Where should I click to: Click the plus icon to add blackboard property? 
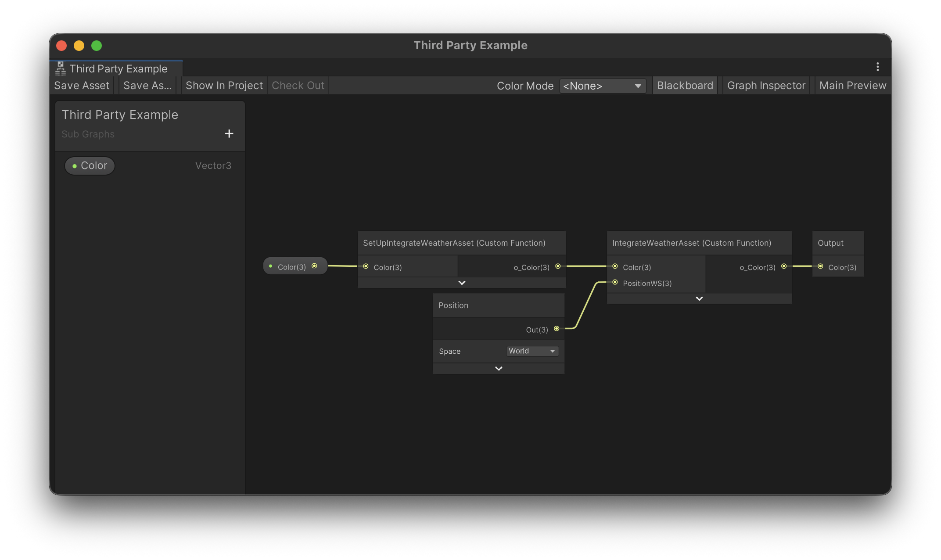click(x=229, y=133)
